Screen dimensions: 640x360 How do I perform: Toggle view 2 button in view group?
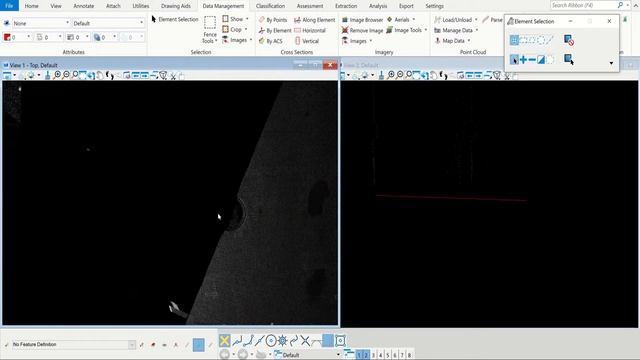[x=366, y=355]
